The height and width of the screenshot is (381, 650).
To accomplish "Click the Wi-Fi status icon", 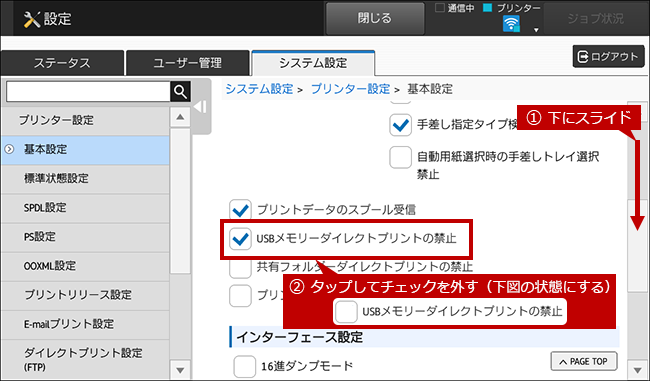I will (x=511, y=24).
